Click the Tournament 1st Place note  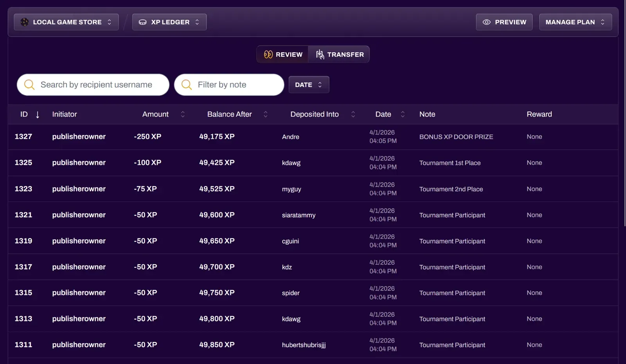450,163
